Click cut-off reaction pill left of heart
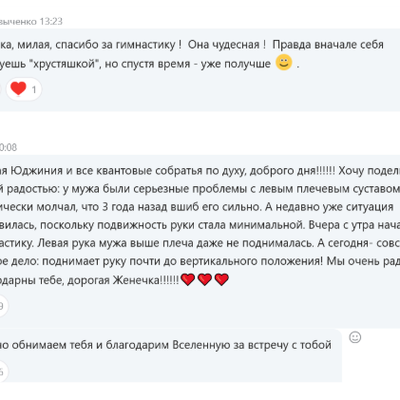 pos(1,89)
